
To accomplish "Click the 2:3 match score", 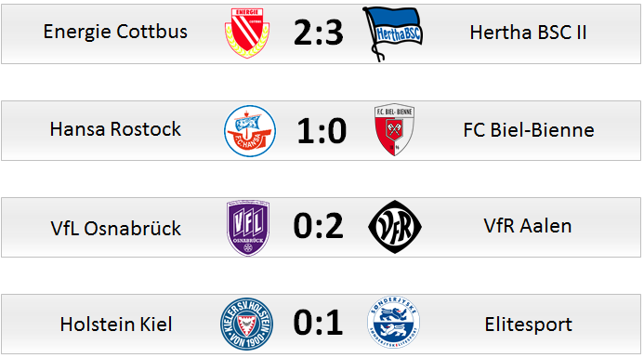I will [x=319, y=33].
